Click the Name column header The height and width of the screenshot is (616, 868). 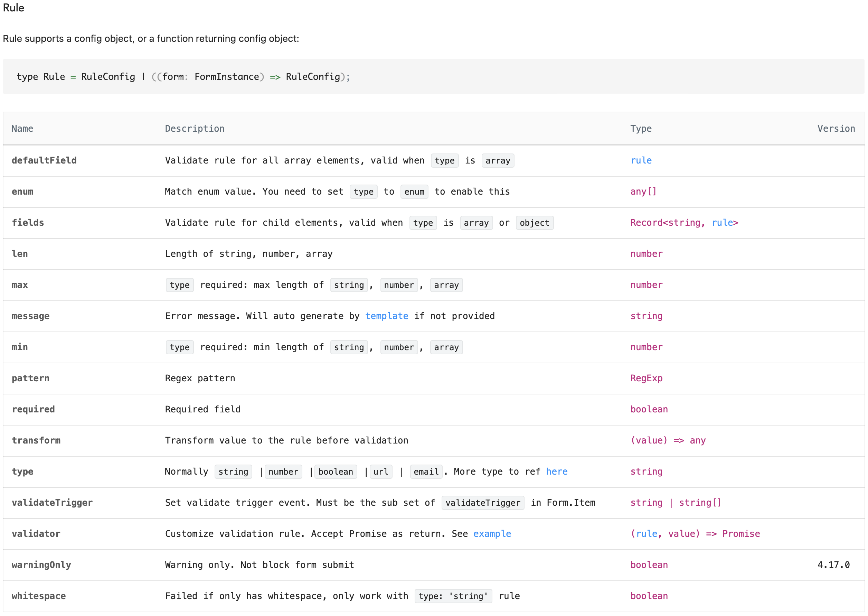pyautogui.click(x=22, y=129)
